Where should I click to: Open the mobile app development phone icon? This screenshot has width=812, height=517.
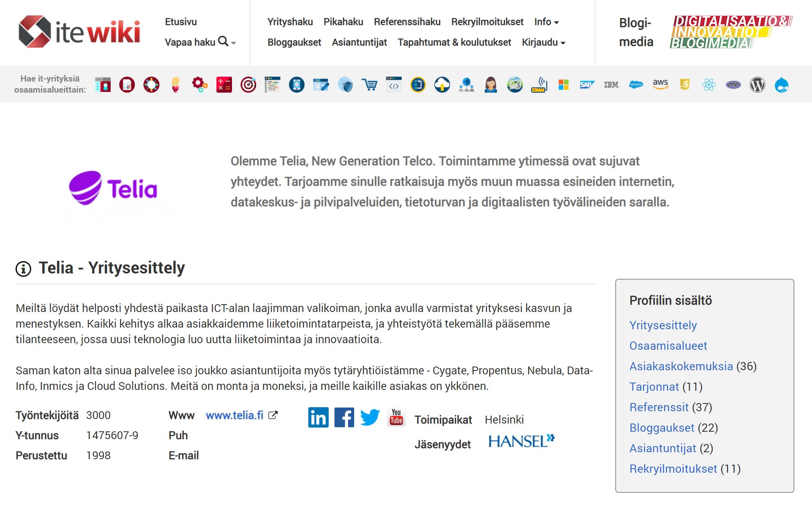297,85
